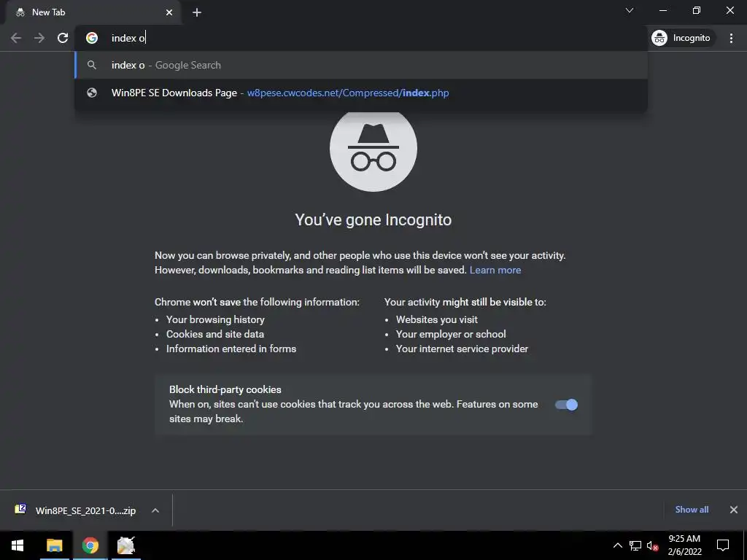747x560 pixels.
Task: Click 'Websites you visit' bullet text
Action: 437,319
